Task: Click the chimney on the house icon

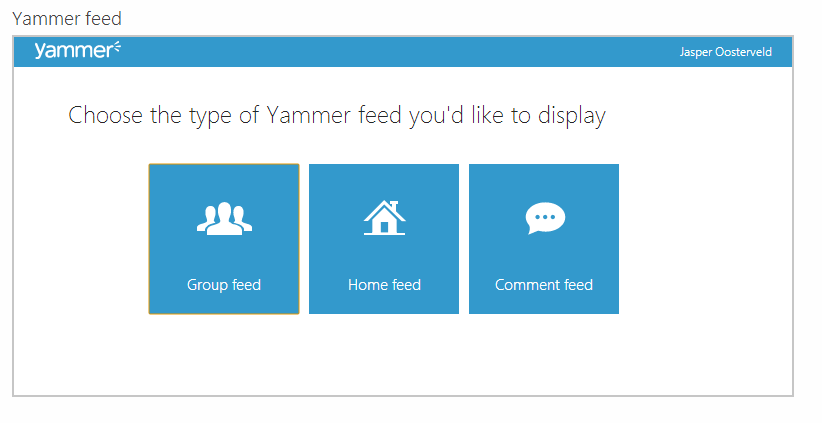Action: [x=394, y=204]
